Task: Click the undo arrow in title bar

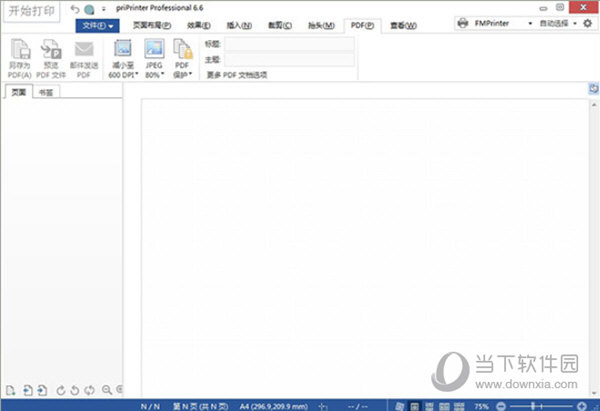Action: point(75,9)
